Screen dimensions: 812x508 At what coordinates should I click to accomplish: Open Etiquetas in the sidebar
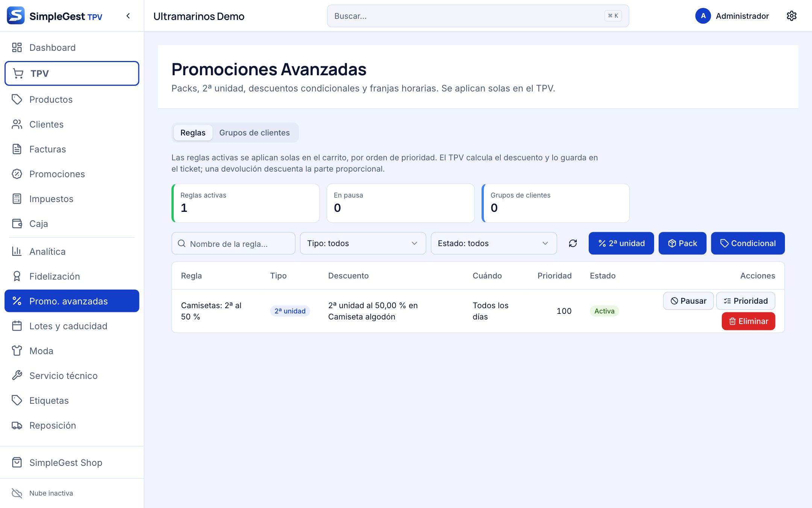[x=72, y=400]
